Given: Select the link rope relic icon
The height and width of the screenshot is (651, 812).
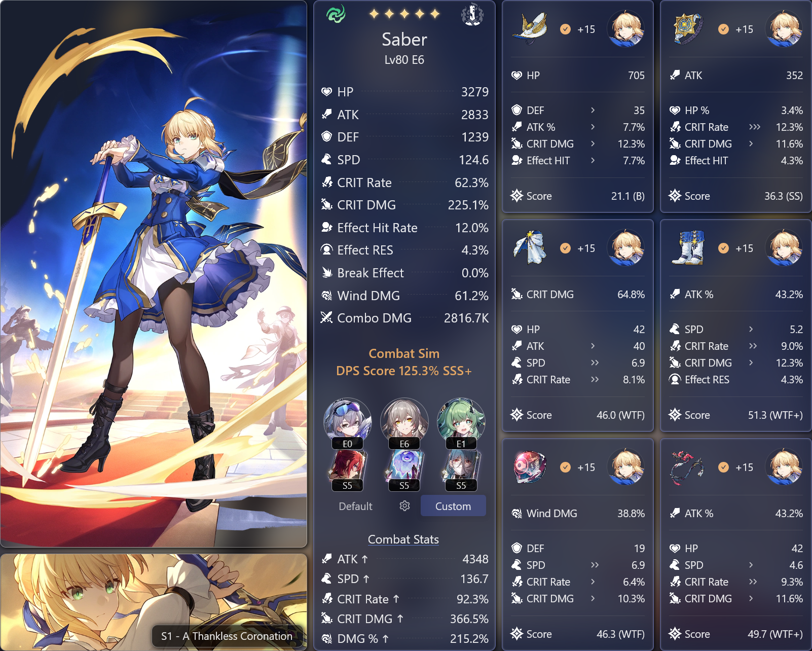Looking at the screenshot, I should click(688, 467).
